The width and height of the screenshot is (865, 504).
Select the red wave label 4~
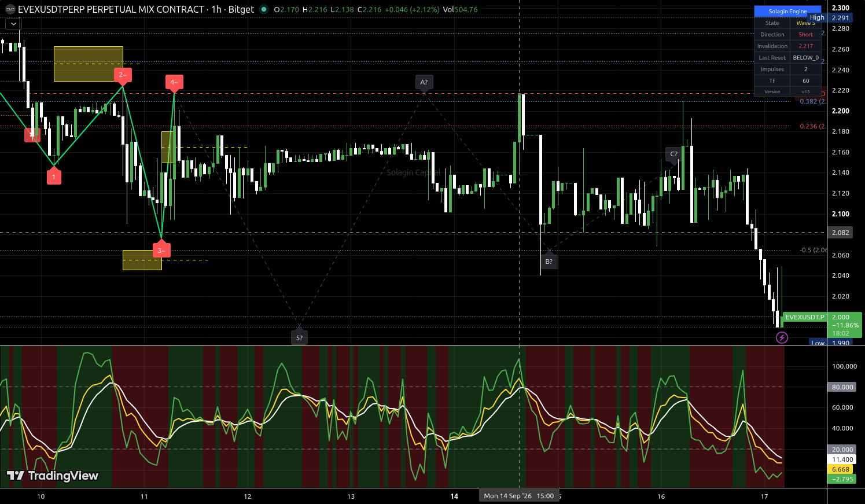[174, 83]
